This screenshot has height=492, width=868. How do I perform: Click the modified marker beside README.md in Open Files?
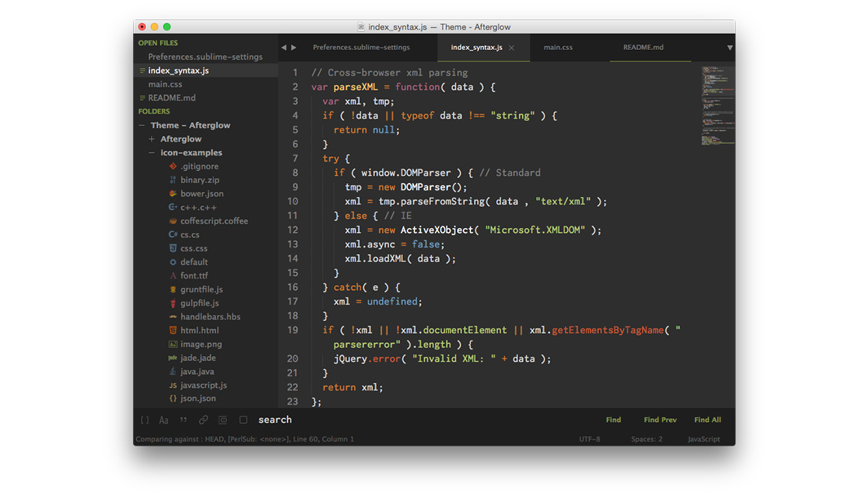[142, 98]
